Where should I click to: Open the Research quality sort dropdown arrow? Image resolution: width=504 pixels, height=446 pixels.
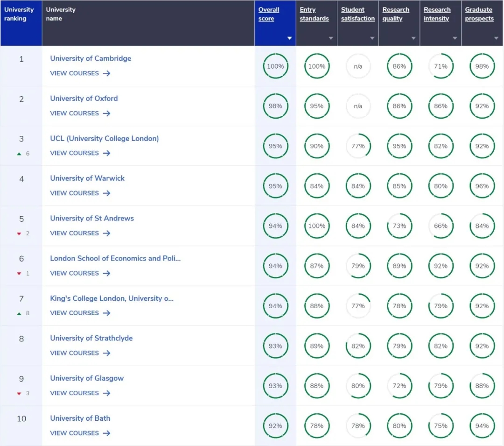click(413, 38)
